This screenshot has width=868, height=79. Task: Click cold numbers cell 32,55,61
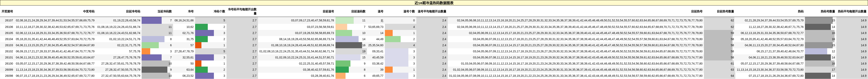(188, 57)
